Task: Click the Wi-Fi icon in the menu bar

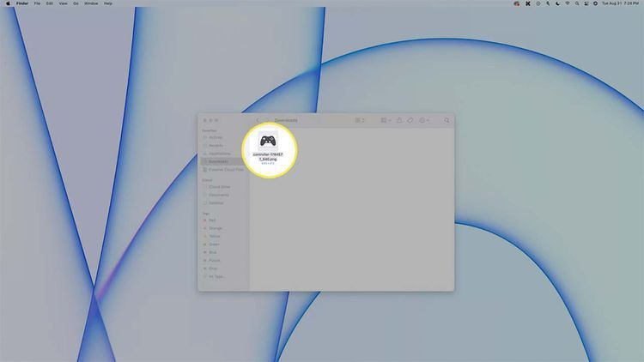Action: (567, 3)
